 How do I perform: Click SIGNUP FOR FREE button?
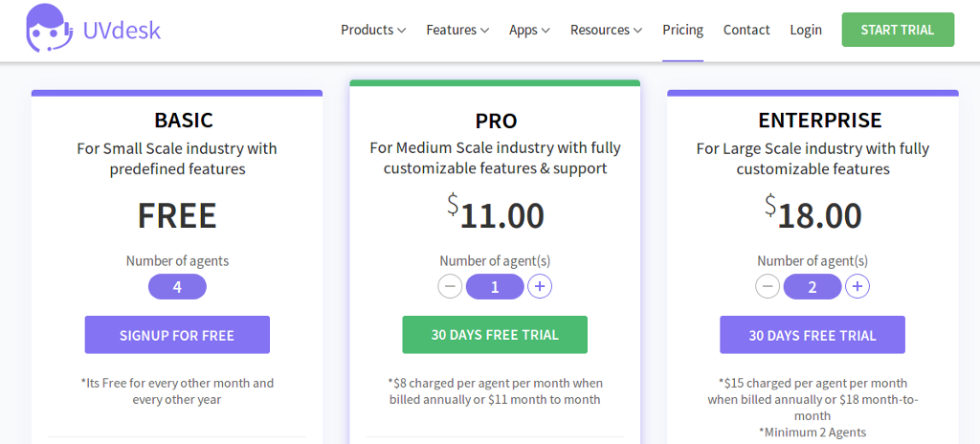tap(177, 335)
